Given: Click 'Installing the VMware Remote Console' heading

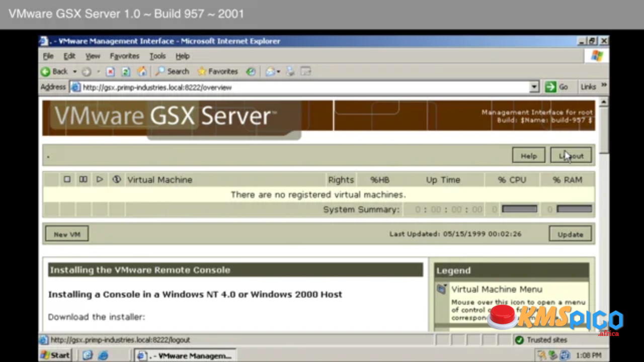Looking at the screenshot, I should point(140,270).
